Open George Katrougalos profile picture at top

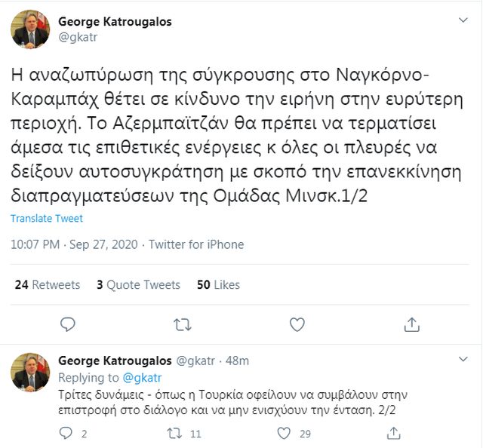30,29
